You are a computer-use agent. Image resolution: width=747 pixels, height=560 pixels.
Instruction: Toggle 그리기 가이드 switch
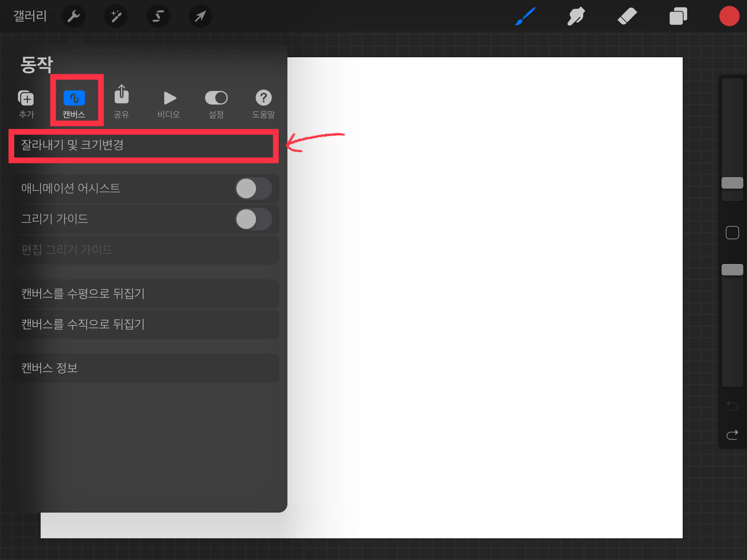point(253,219)
